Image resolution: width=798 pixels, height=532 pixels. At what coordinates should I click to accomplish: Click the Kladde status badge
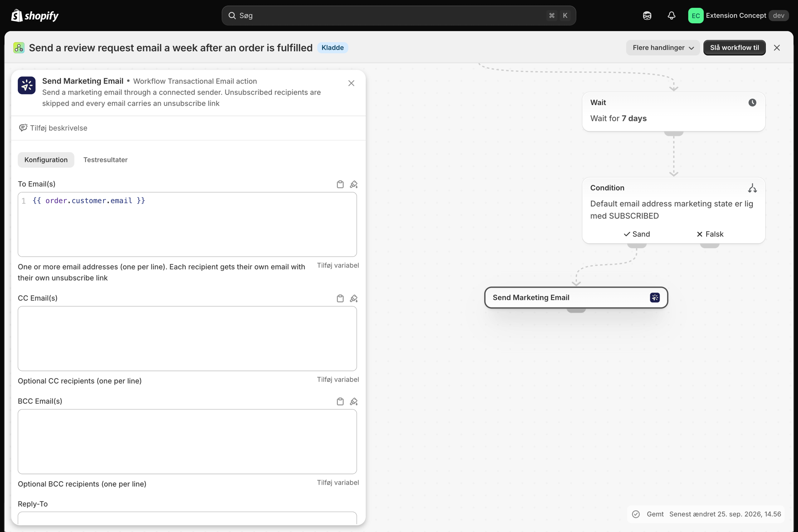332,48
